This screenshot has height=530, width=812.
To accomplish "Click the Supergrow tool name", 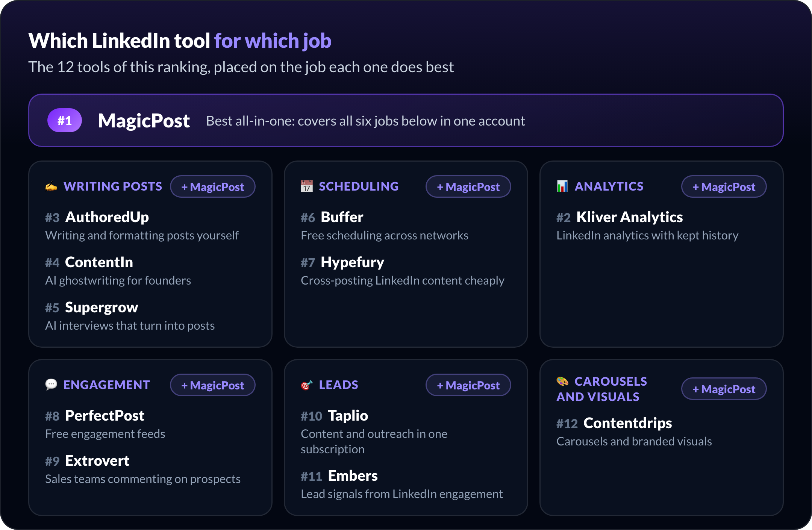I will click(x=101, y=307).
